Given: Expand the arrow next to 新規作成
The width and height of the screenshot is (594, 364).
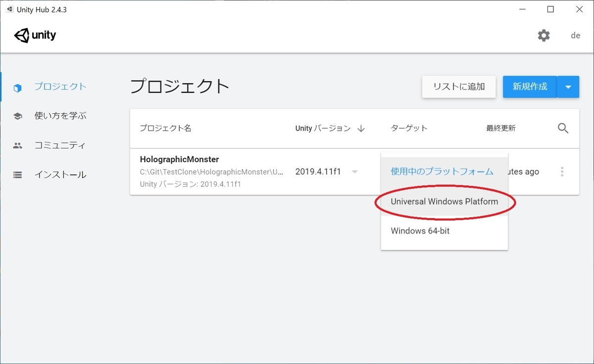Looking at the screenshot, I should pyautogui.click(x=568, y=87).
